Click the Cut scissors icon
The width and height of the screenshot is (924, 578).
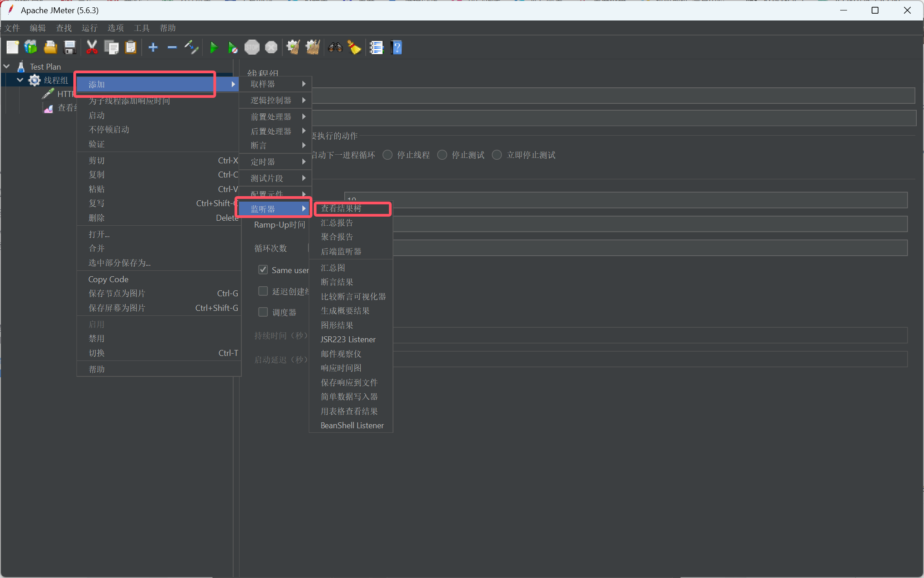click(92, 47)
